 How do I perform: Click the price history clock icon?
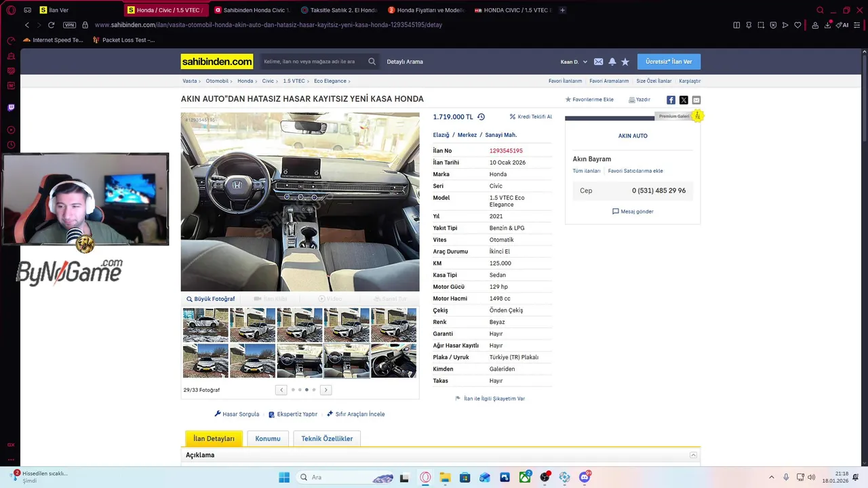tap(481, 117)
